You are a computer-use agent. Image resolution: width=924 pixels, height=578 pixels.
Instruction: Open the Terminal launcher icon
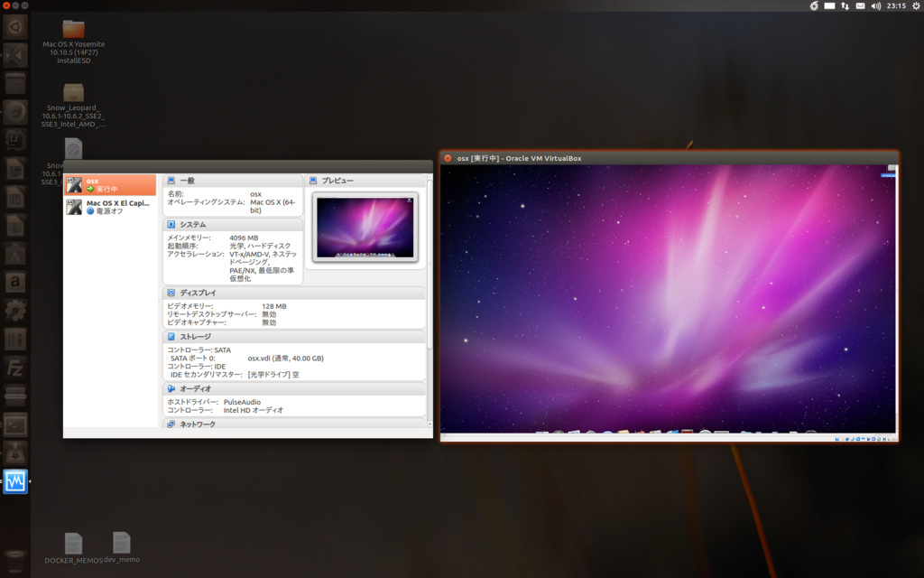click(x=15, y=425)
